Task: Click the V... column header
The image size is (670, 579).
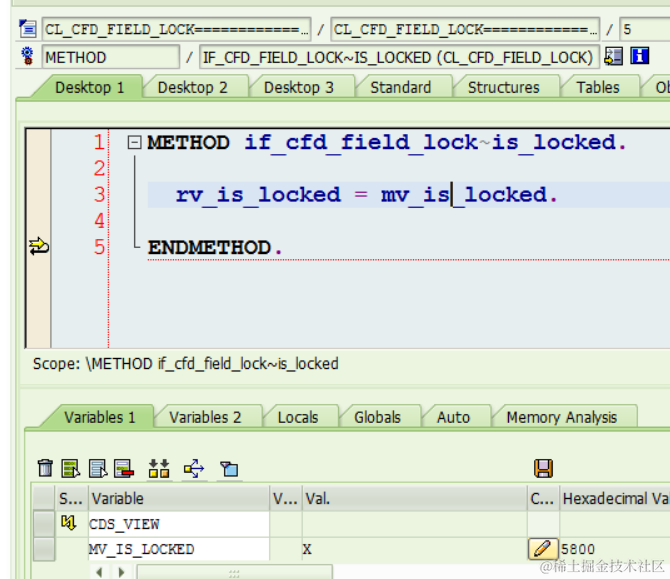Action: tap(285, 498)
